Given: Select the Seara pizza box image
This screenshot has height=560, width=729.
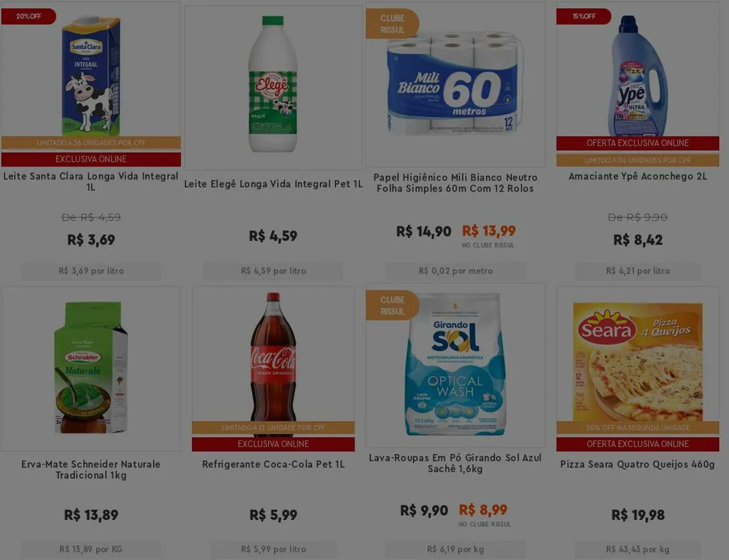Looking at the screenshot, I should [637, 361].
